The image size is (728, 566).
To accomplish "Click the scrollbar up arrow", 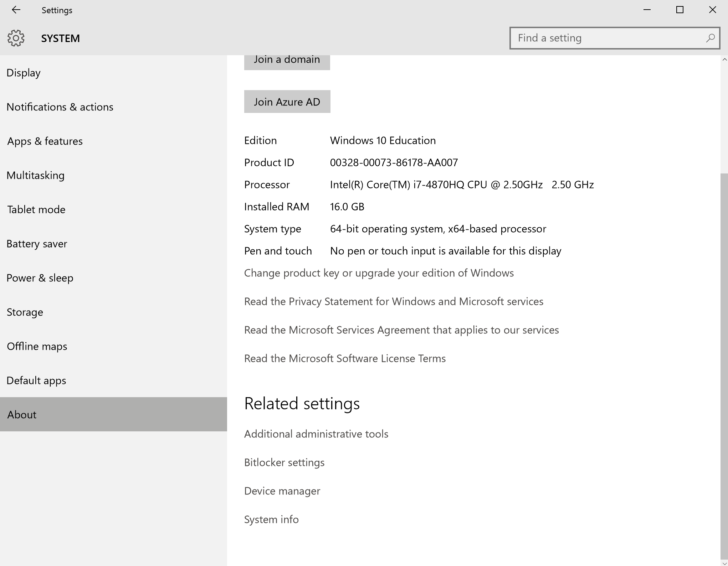I will coord(724,59).
